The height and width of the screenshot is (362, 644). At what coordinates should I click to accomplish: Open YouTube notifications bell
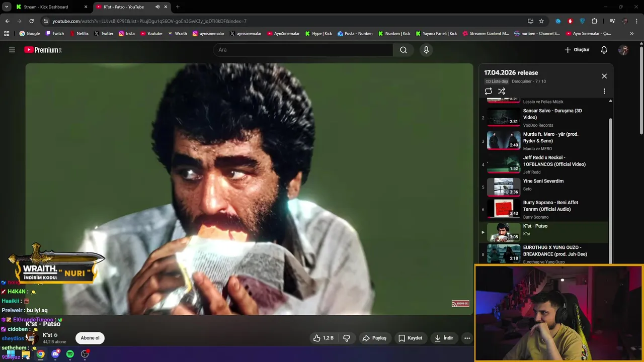[604, 50]
